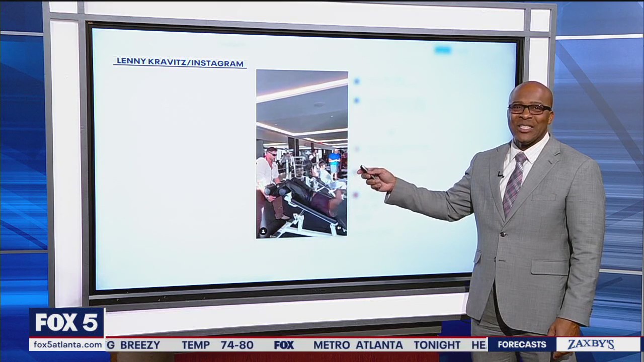The width and height of the screenshot is (644, 362).
Task: Click the Lenny Kravitz/Instagram source caption
Action: click(x=180, y=62)
